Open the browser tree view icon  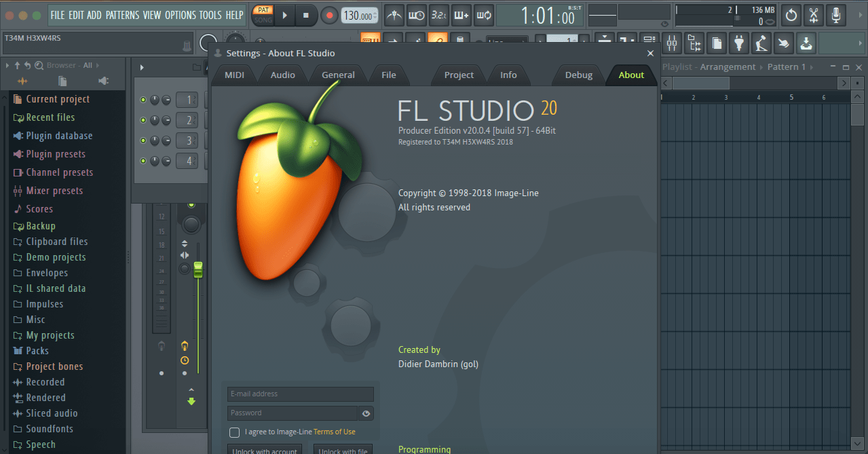point(694,43)
